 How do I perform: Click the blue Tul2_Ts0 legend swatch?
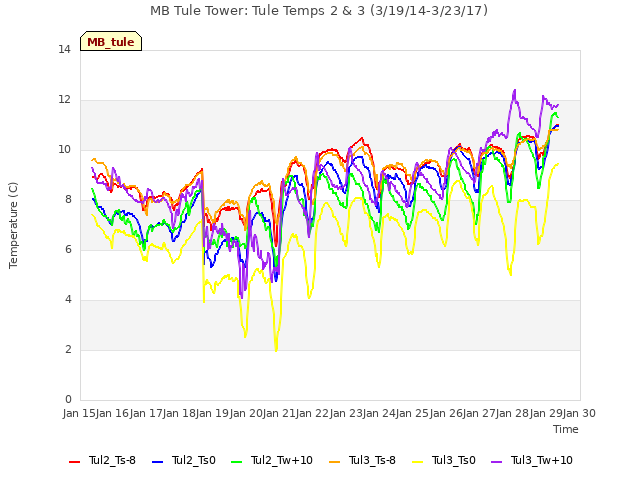point(158,461)
